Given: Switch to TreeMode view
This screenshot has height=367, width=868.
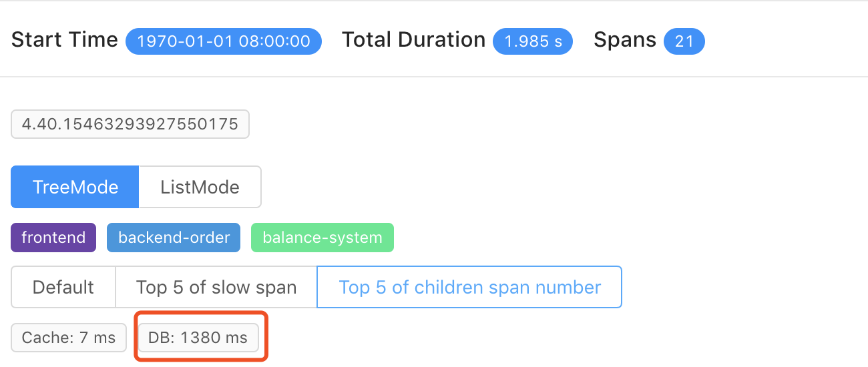Looking at the screenshot, I should click(x=75, y=187).
